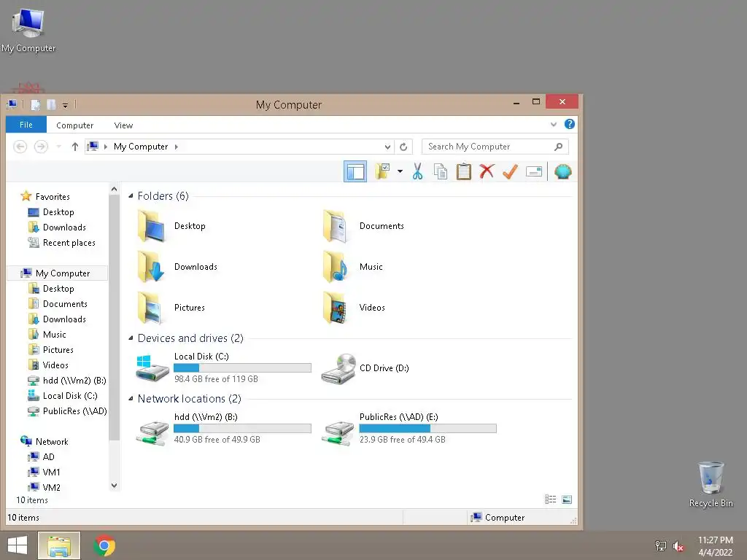This screenshot has height=560, width=747.
Task: Open Recycle Bin on desktop
Action: click(711, 484)
